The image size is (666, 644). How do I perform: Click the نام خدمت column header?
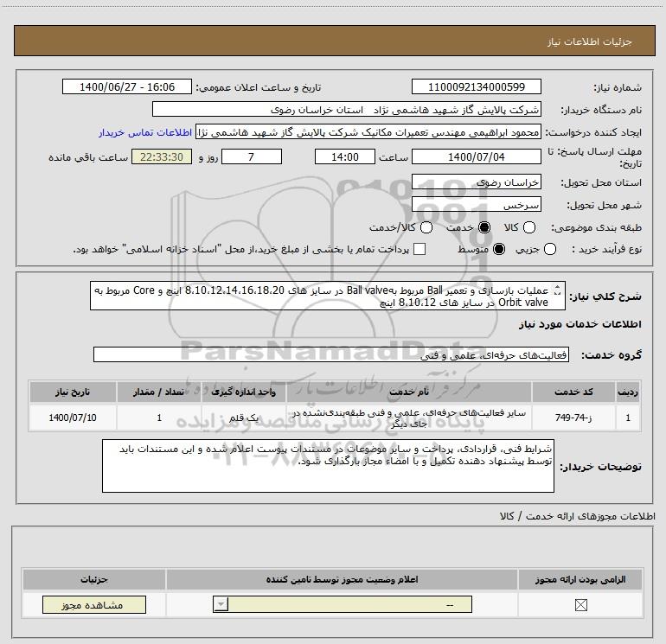[x=409, y=392]
